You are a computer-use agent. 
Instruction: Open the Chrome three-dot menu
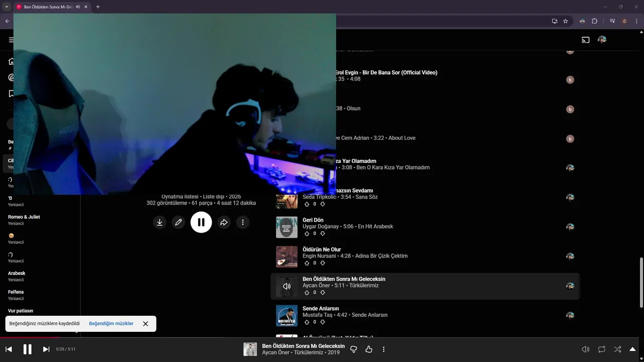(x=636, y=21)
